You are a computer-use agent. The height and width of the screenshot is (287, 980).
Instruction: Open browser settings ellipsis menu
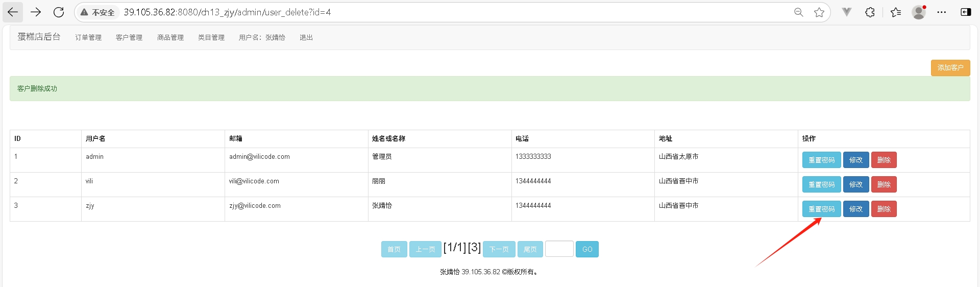coord(942,12)
